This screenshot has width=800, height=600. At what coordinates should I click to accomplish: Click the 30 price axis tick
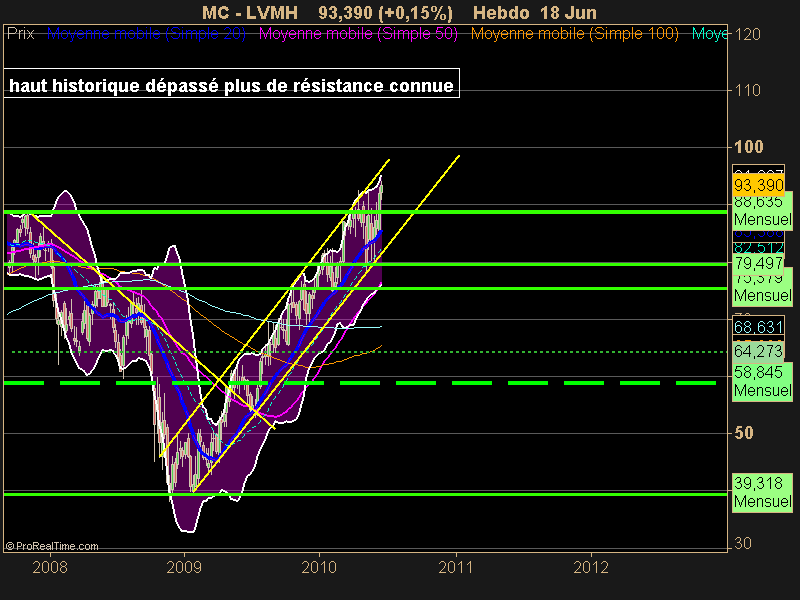(x=743, y=543)
